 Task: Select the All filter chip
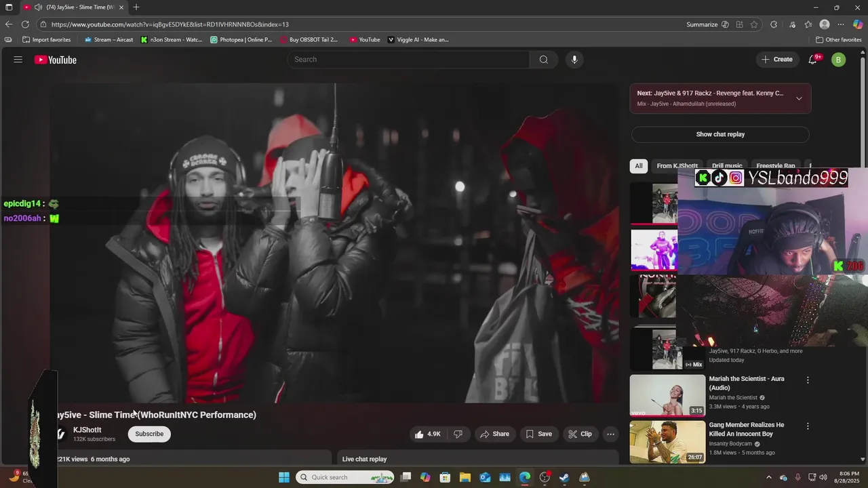pos(638,166)
